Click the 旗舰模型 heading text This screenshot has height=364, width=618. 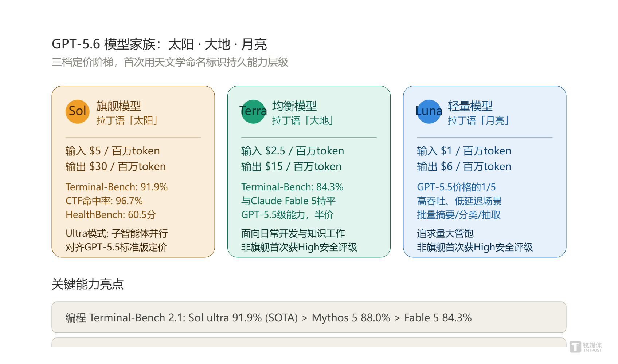(x=118, y=106)
